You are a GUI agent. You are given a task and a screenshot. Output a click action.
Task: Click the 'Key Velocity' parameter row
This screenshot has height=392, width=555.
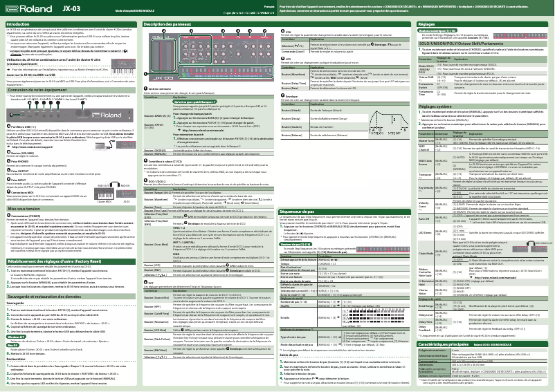coord(483,189)
